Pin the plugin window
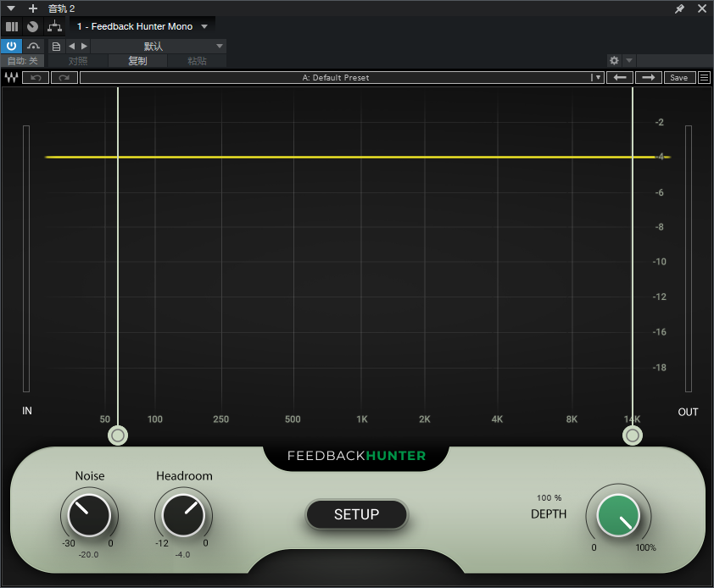The image size is (714, 588). 679,8
